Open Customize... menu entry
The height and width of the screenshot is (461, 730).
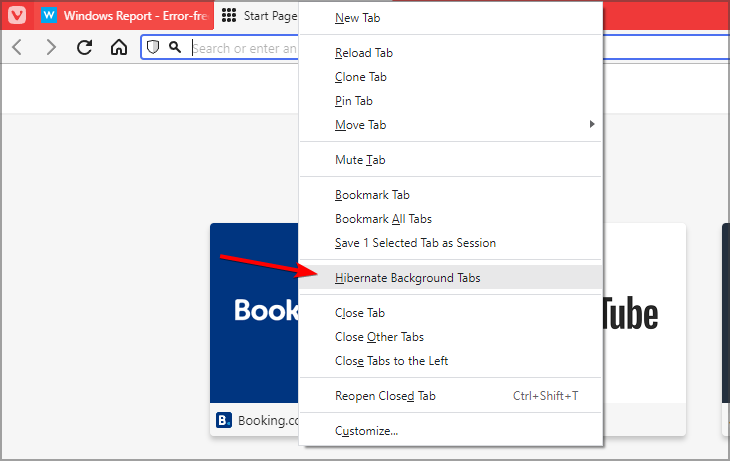[x=451, y=431]
